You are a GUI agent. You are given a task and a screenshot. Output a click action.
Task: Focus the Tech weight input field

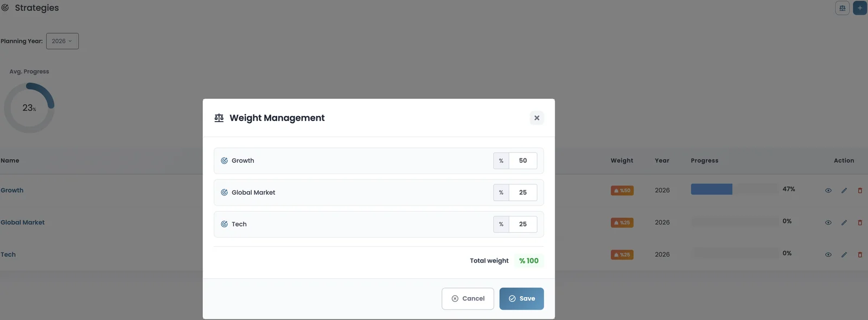(x=522, y=224)
